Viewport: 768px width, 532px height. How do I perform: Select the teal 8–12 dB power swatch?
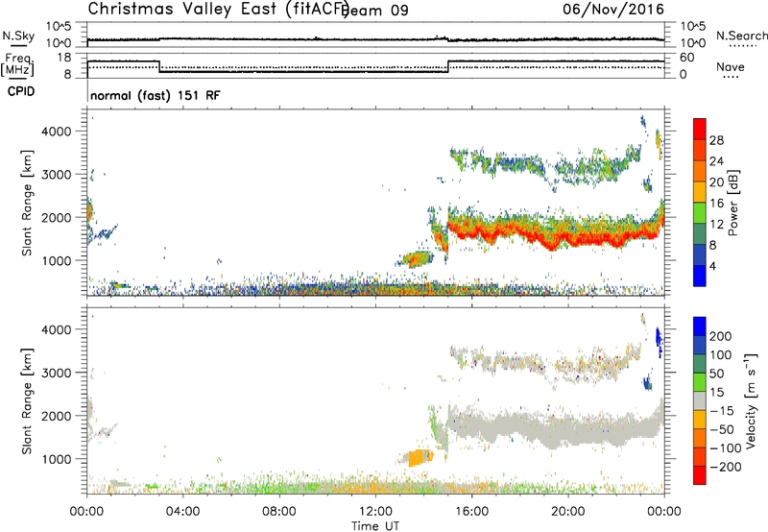(x=700, y=234)
